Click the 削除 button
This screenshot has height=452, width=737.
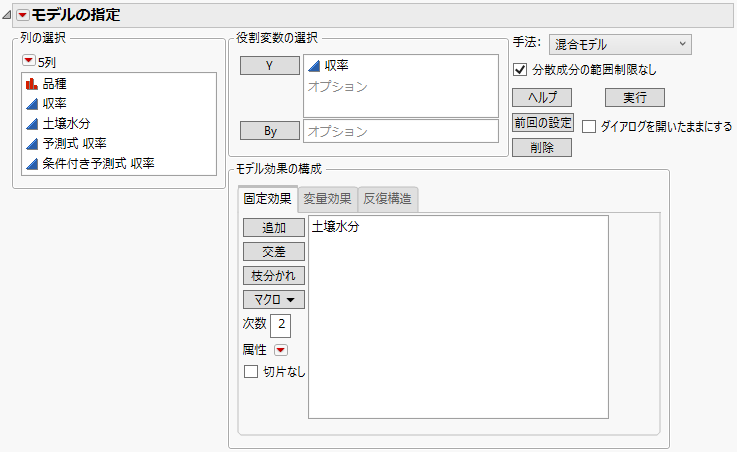(x=542, y=148)
